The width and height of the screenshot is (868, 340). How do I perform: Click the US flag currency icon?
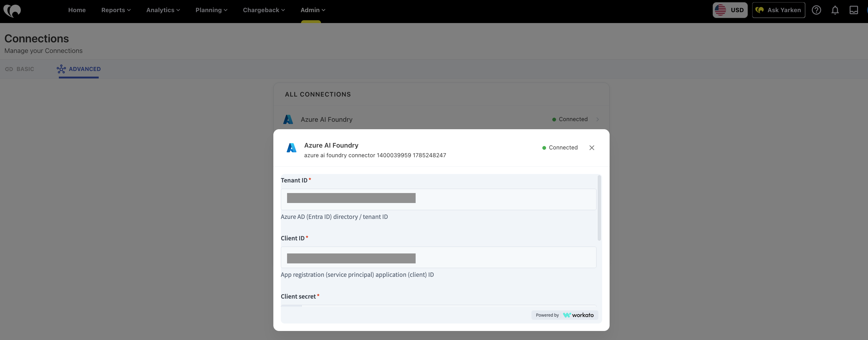click(x=720, y=10)
